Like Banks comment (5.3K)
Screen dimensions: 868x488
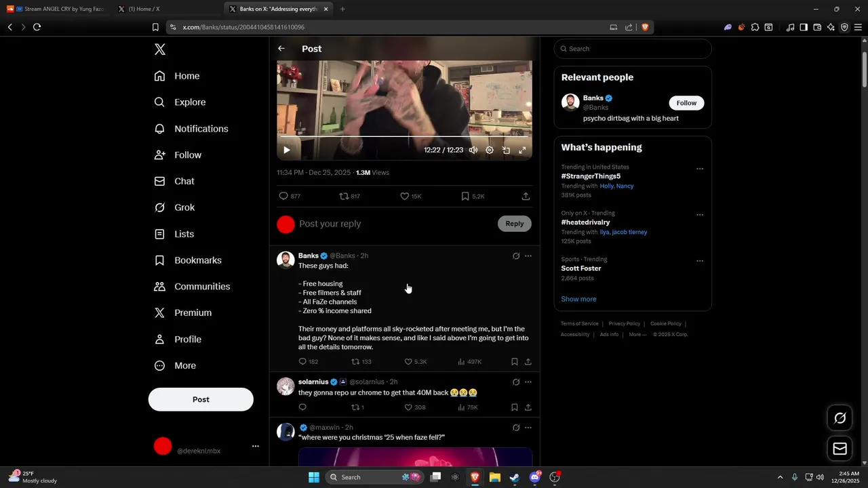[x=416, y=362]
